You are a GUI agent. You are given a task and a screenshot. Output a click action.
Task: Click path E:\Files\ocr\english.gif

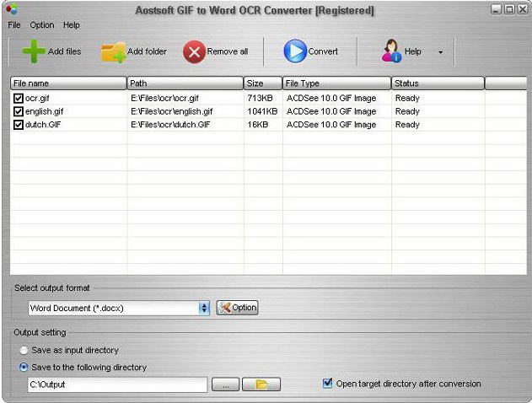click(172, 111)
